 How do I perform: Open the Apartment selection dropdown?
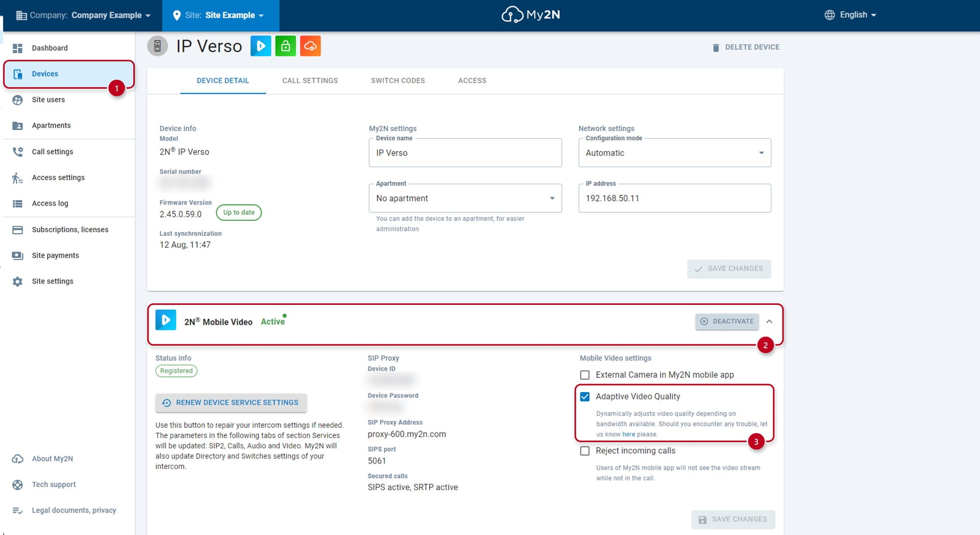(465, 198)
